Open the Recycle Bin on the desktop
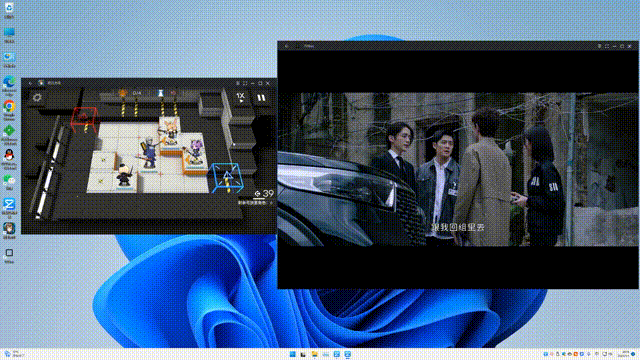This screenshot has height=360, width=640. 9,9
